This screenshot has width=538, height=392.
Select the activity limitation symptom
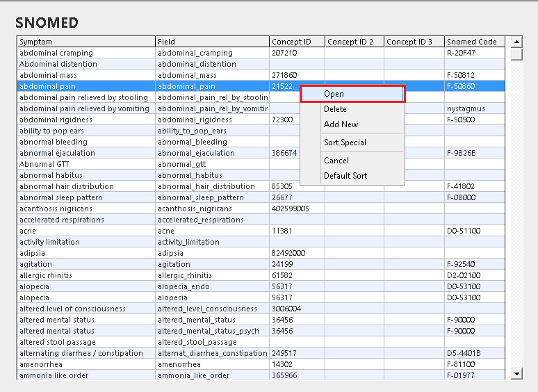click(86, 242)
